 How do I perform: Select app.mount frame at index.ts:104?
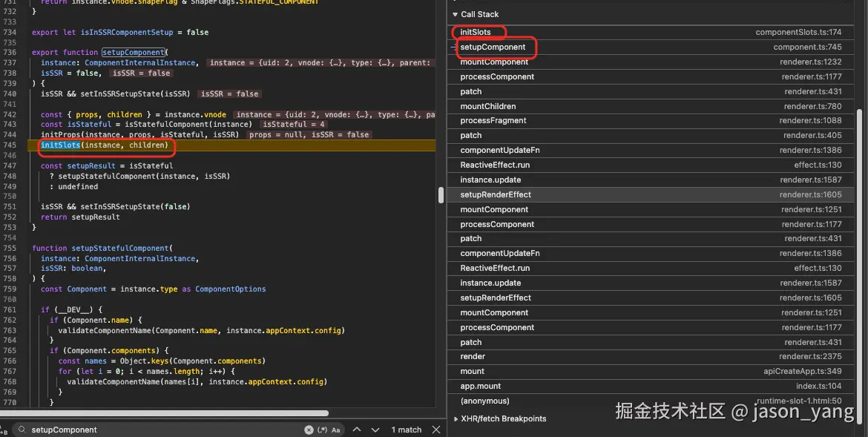pyautogui.click(x=651, y=386)
